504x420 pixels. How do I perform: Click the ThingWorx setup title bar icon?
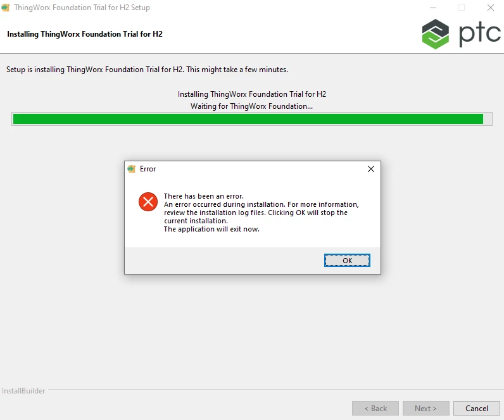tap(6, 8)
